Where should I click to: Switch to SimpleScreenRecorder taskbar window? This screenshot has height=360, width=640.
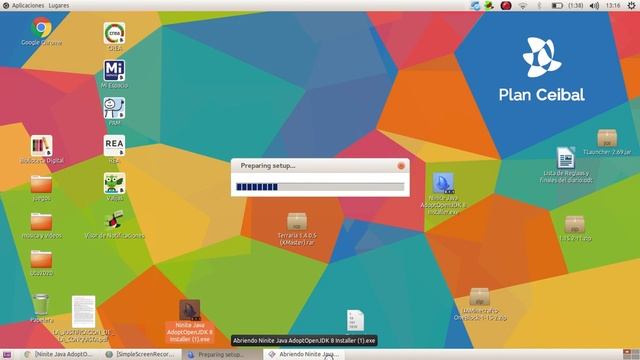click(140, 354)
